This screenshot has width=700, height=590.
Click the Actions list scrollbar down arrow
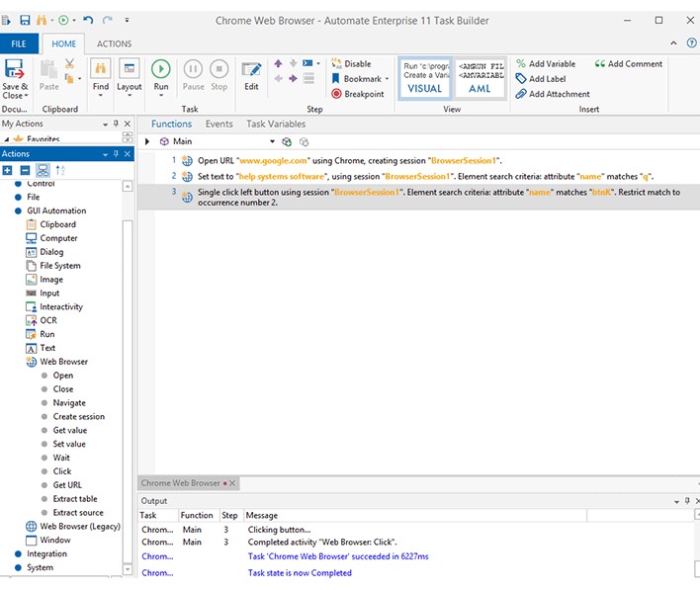coord(128,569)
